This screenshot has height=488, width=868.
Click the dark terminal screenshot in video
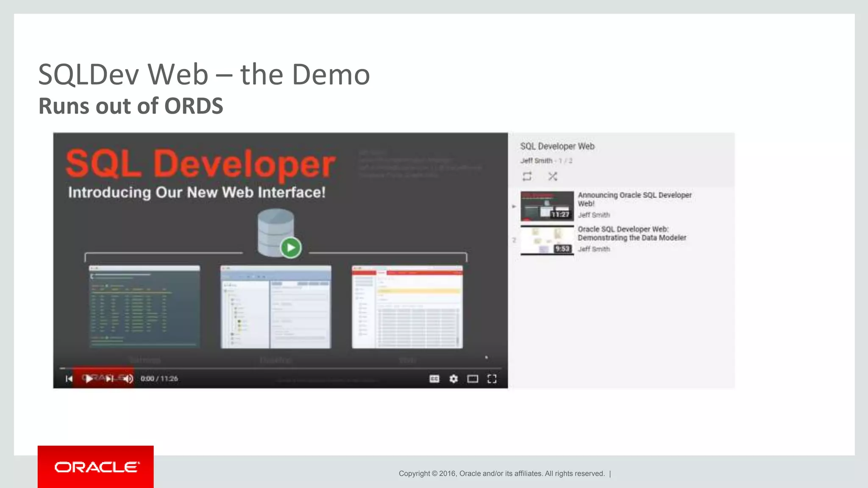145,307
